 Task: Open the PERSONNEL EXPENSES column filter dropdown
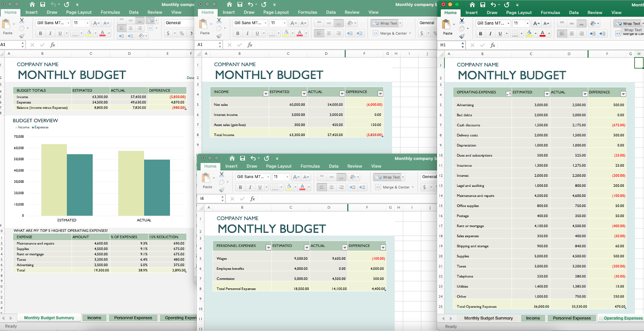coord(268,247)
